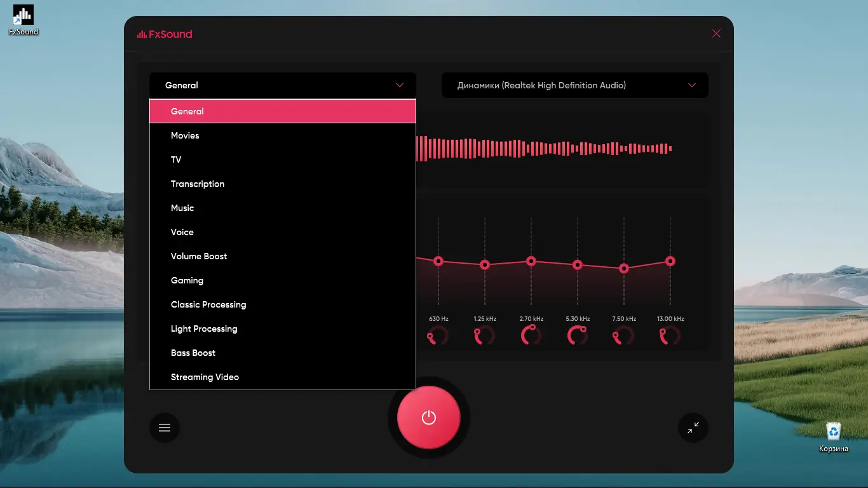Click the 7.50 kHz frequency knob
Image resolution: width=868 pixels, height=488 pixels.
tap(624, 335)
